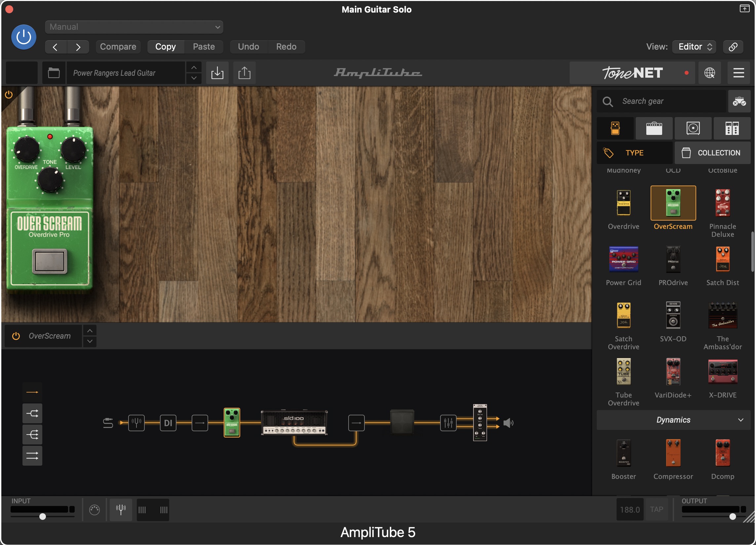
Task: Click the save preset download icon
Action: [x=217, y=73]
